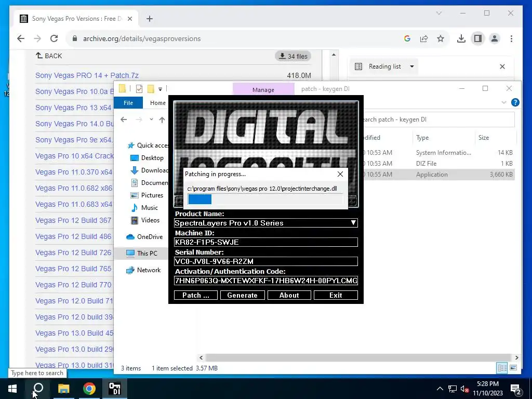Open Vegas Pro 12 Build 770 link
Viewport: 532px width, 399px height.
pyautogui.click(x=73, y=285)
